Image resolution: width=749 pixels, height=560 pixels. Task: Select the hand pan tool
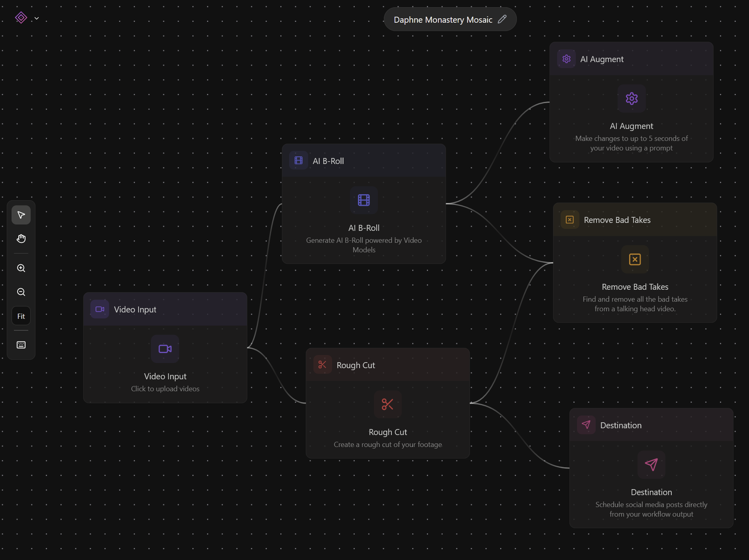21,238
